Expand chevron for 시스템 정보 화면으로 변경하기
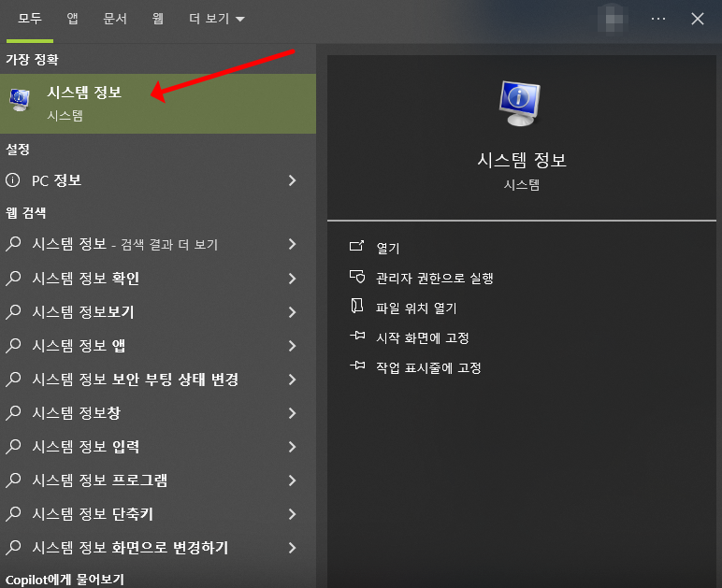The height and width of the screenshot is (588, 722). (x=292, y=547)
